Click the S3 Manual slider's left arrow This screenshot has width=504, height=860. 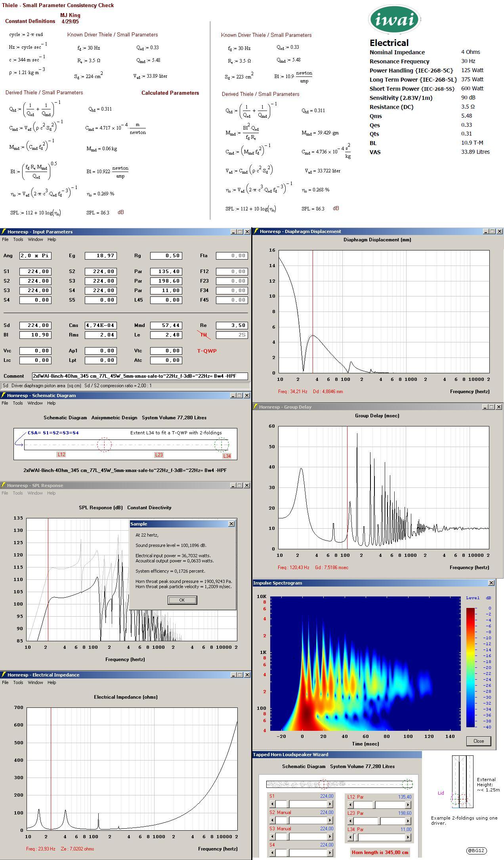point(272,837)
